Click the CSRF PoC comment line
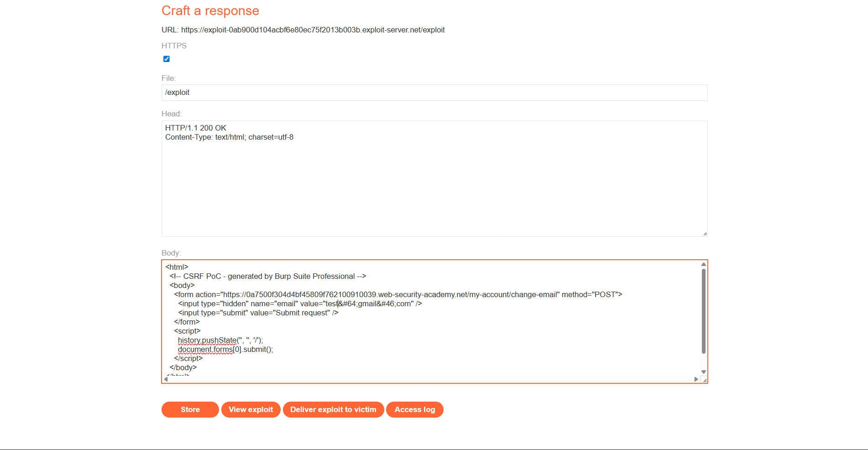This screenshot has height=450, width=868. coord(268,277)
